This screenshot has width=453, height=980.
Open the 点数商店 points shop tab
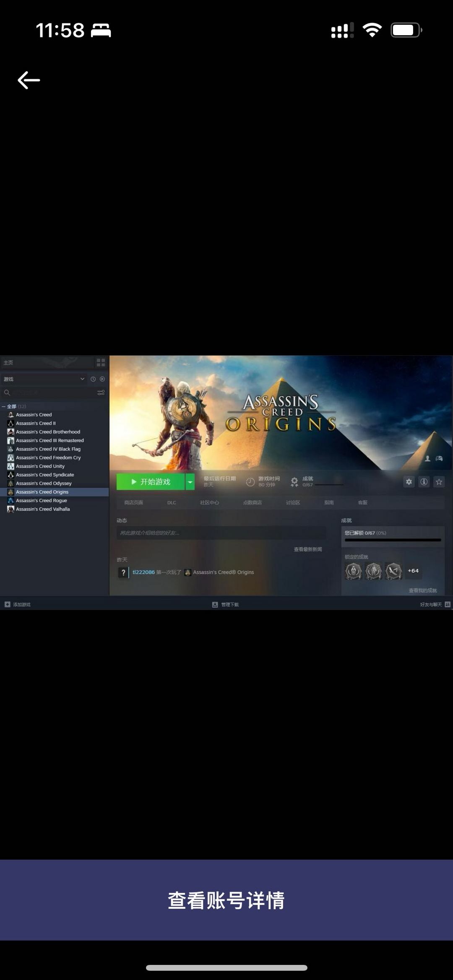click(x=252, y=502)
